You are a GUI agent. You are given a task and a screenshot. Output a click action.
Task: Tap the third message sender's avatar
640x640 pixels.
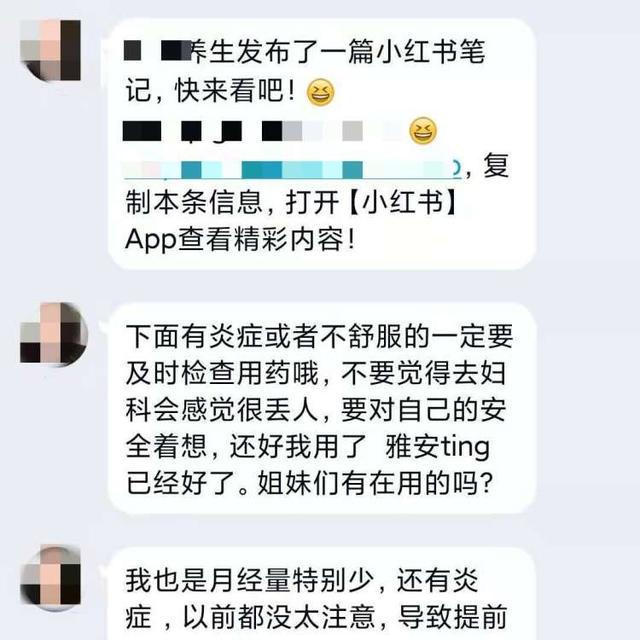[x=51, y=577]
